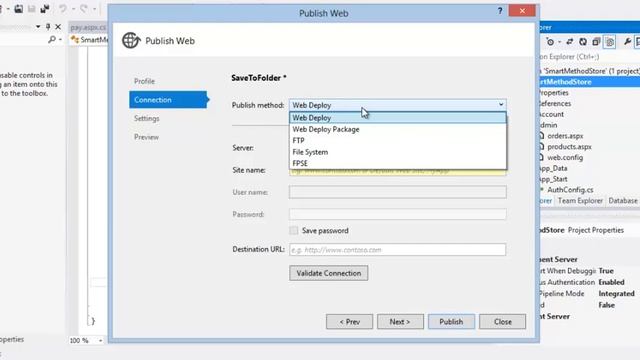The image size is (640, 360).
Task: Choose Web Deploy Package in the dropdown list
Action: click(398, 129)
